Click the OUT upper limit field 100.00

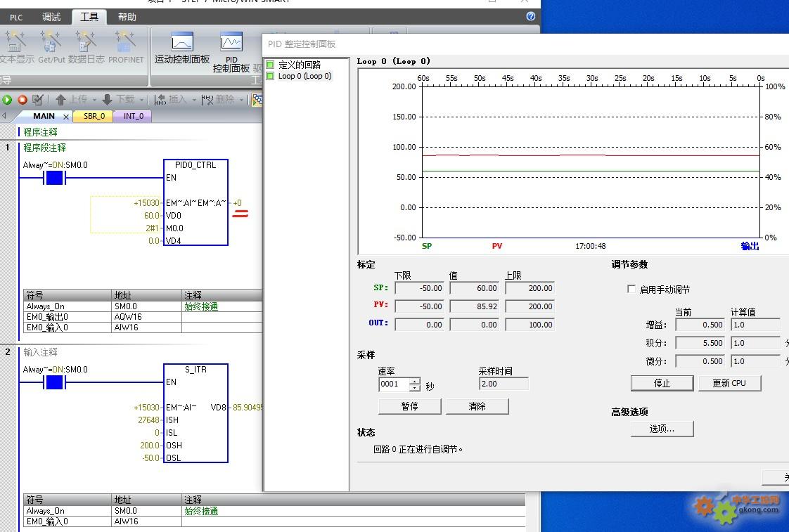(530, 325)
